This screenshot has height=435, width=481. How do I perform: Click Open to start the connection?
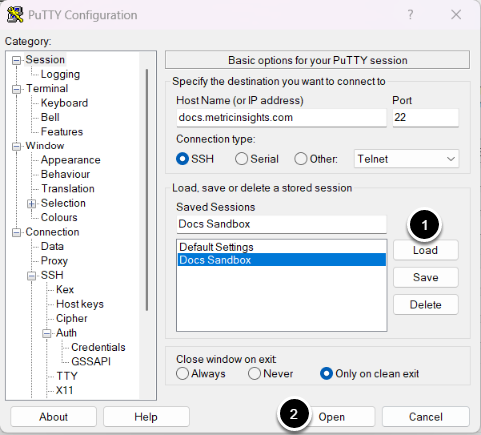coord(332,417)
